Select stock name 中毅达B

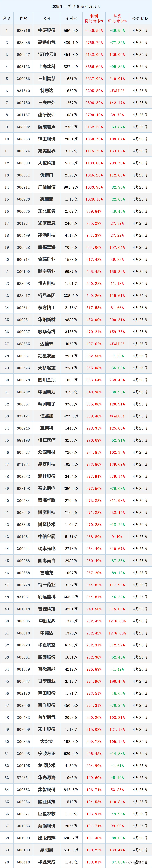[x=47, y=621]
